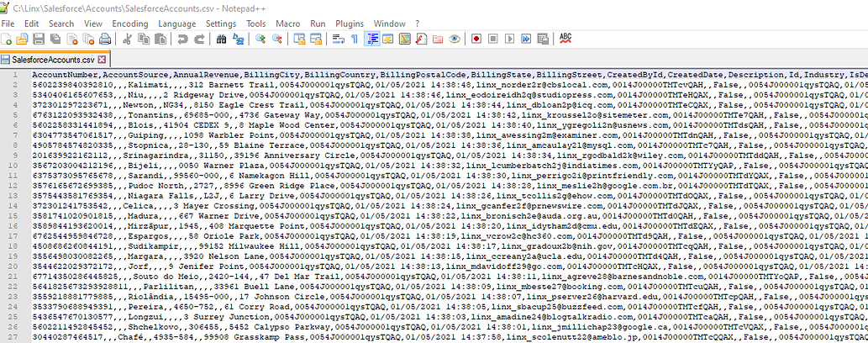Click AccountNumber in the header row
868x343 pixels.
65,75
